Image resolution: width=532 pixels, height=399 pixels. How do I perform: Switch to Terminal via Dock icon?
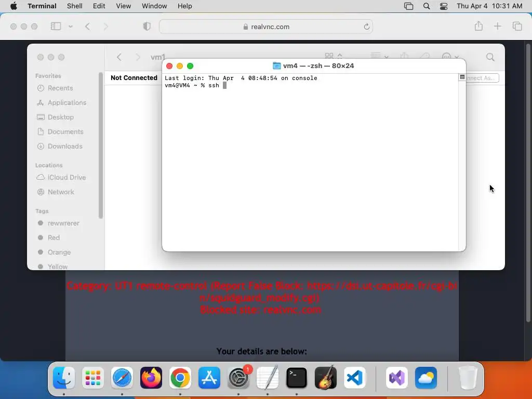[x=297, y=378]
